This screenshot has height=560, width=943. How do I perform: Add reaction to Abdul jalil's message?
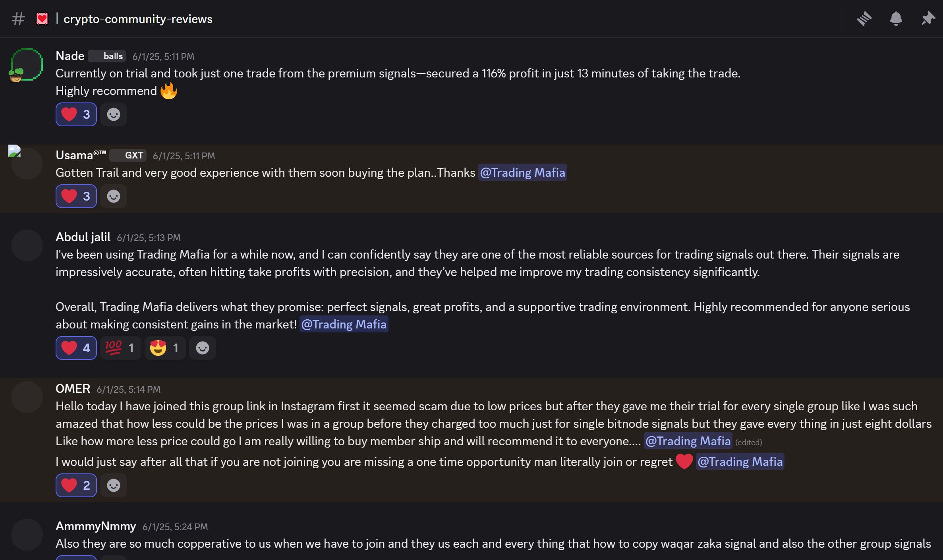[x=203, y=348]
